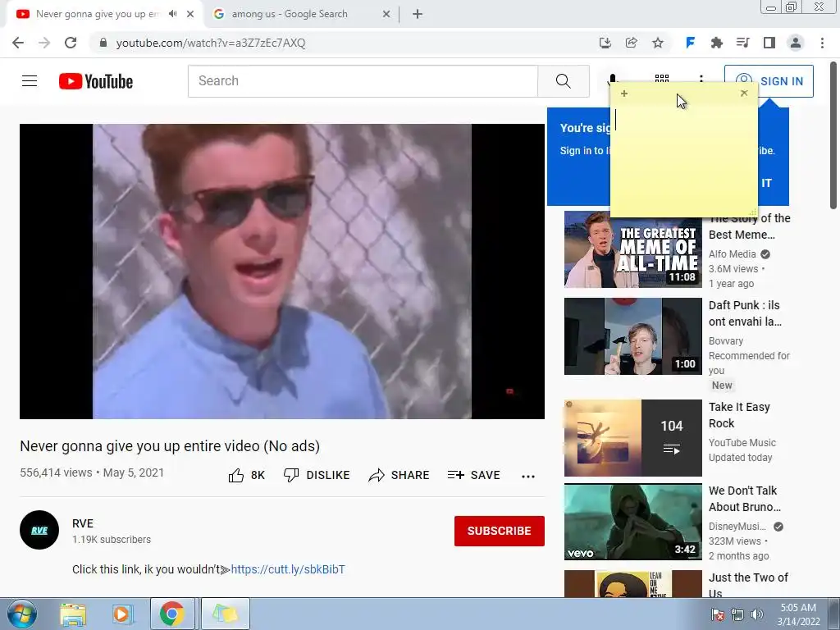Click the share page icon in address bar
840x630 pixels.
[631, 43]
